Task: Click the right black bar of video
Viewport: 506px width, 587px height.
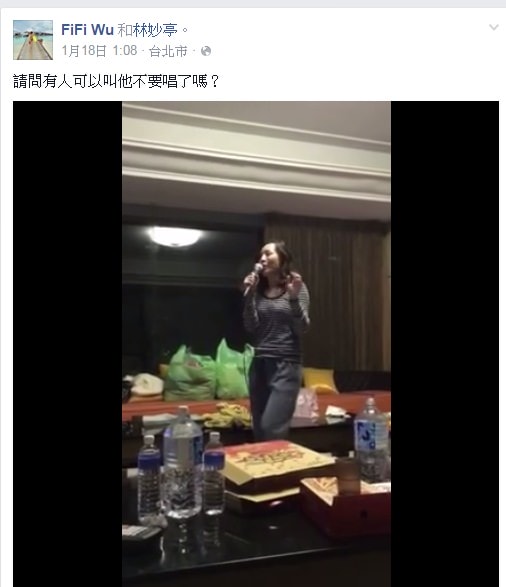Action: coord(445,344)
